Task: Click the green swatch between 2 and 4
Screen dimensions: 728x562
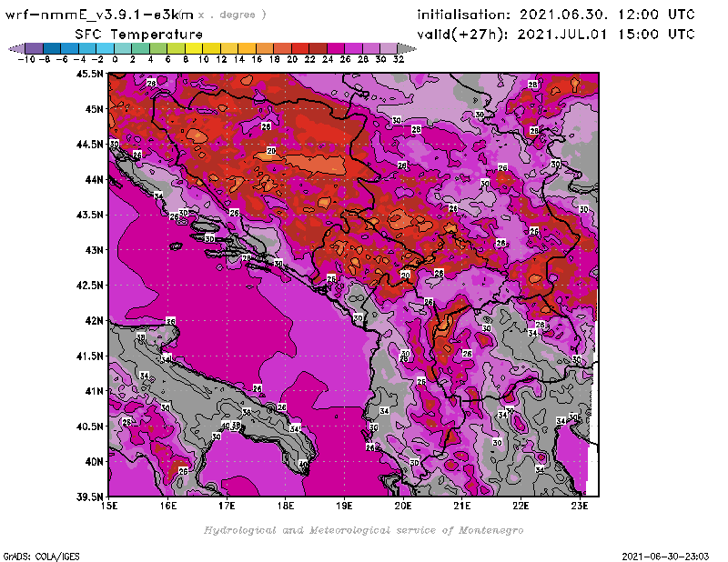Action: pos(141,49)
